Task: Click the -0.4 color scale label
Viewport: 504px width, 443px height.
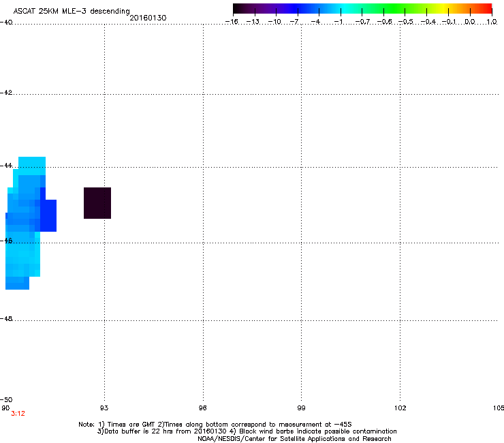Action: tap(428, 22)
